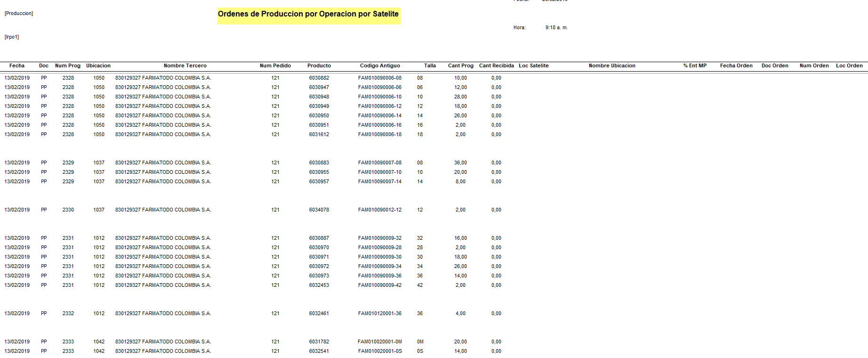Click old code FAM010020001-0M
868x358 pixels.
click(x=380, y=342)
